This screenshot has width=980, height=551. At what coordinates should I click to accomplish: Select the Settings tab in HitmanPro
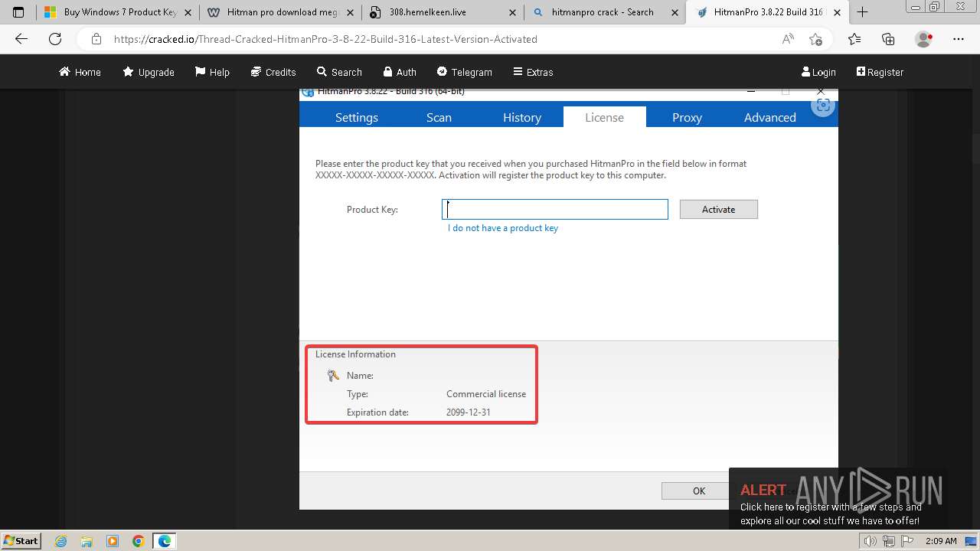[x=357, y=117]
